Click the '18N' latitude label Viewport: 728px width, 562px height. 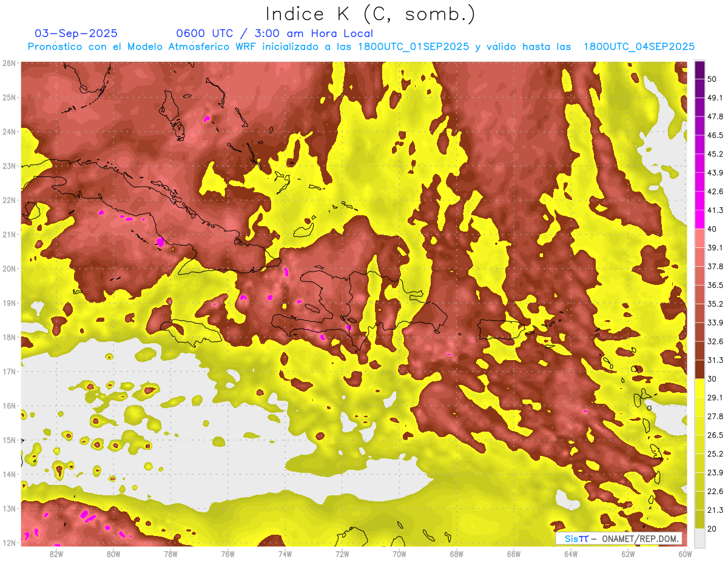[x=9, y=337]
